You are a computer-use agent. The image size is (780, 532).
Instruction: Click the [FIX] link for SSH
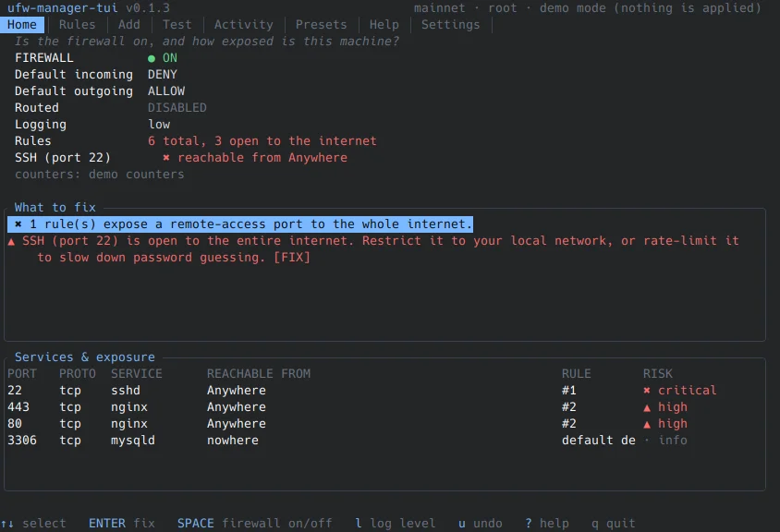292,258
